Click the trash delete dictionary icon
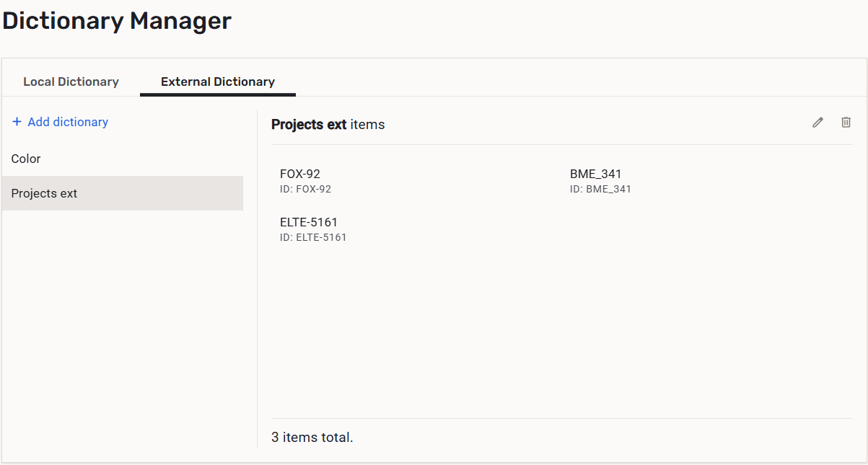Image resolution: width=868 pixels, height=465 pixels. [x=846, y=123]
